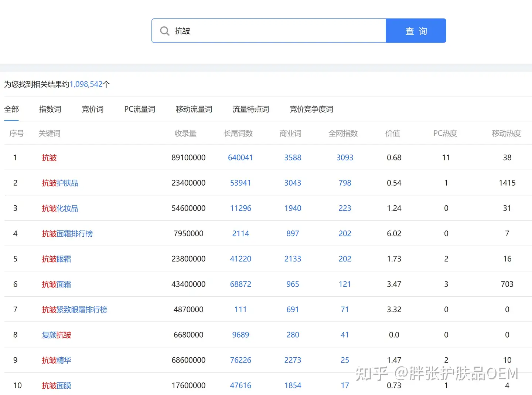Click the PC热度 column header
The image size is (532, 395).
[x=445, y=134]
